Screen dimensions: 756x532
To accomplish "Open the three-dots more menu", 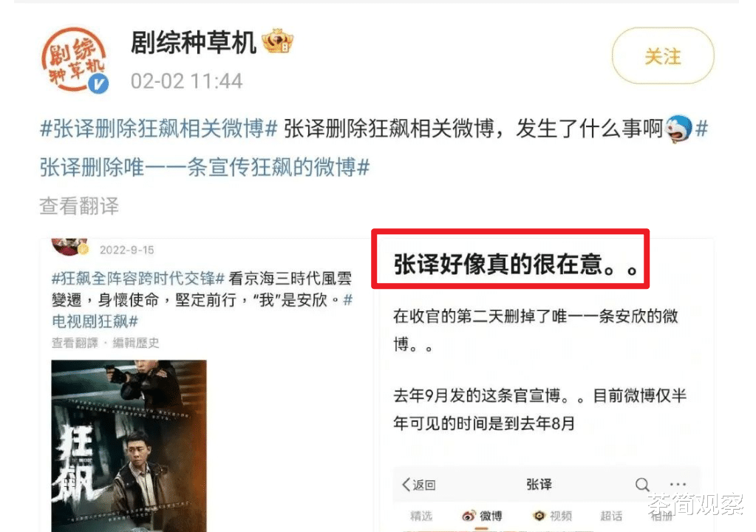I will (x=678, y=484).
